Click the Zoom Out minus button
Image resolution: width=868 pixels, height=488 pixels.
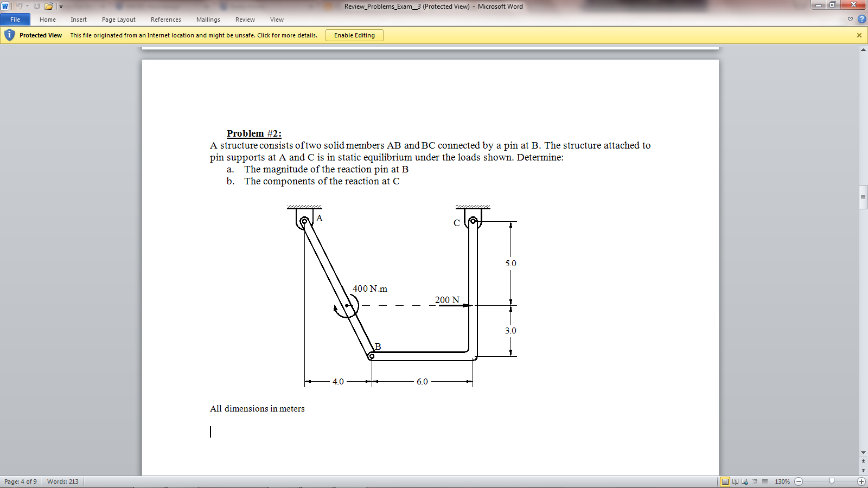pos(799,481)
